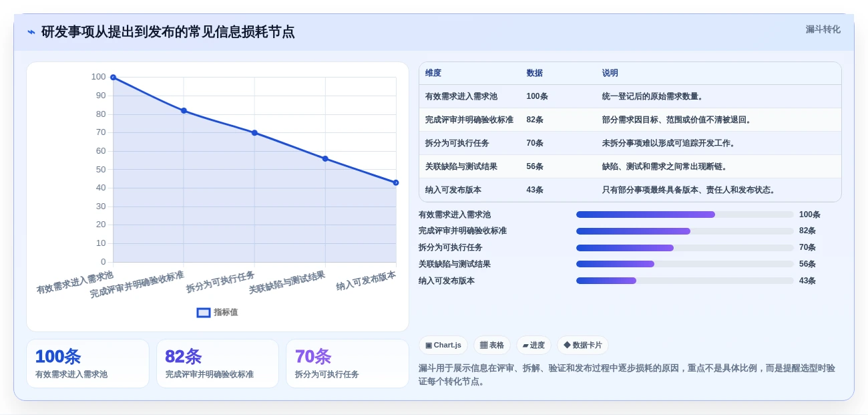Click the 56条 value in table
Screen dimensions: 868x415
pos(535,166)
